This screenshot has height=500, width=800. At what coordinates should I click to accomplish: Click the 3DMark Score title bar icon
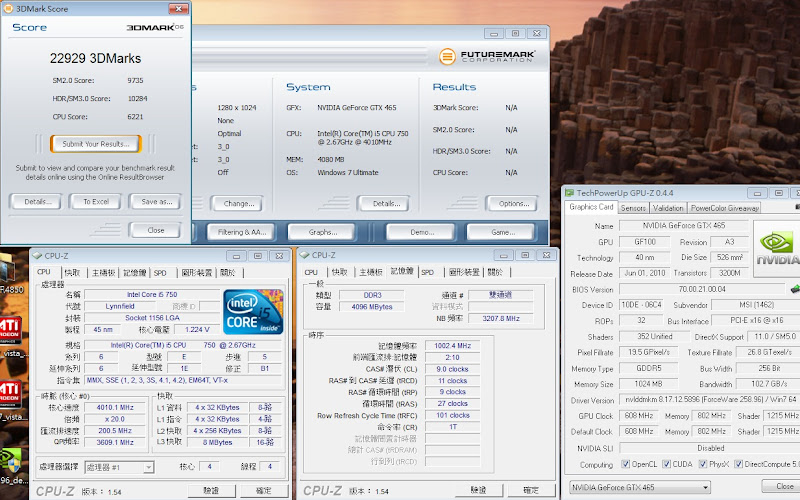[9, 9]
